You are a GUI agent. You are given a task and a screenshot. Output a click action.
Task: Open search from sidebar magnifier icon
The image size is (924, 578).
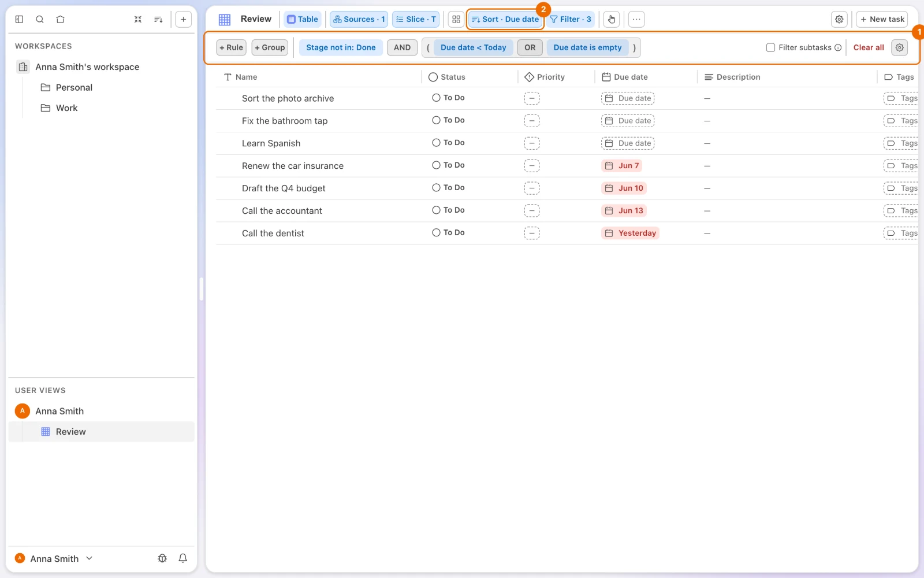click(x=40, y=19)
